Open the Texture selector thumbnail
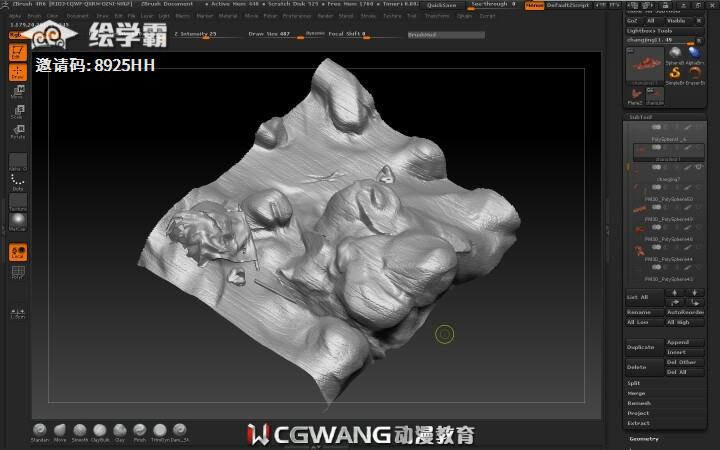 (x=18, y=202)
